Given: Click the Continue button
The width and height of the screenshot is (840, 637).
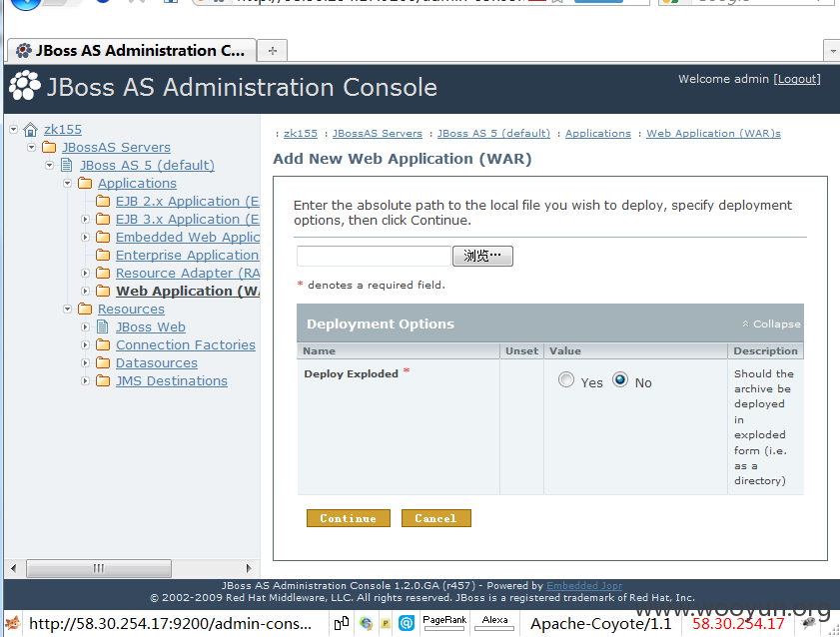Looking at the screenshot, I should pyautogui.click(x=349, y=518).
